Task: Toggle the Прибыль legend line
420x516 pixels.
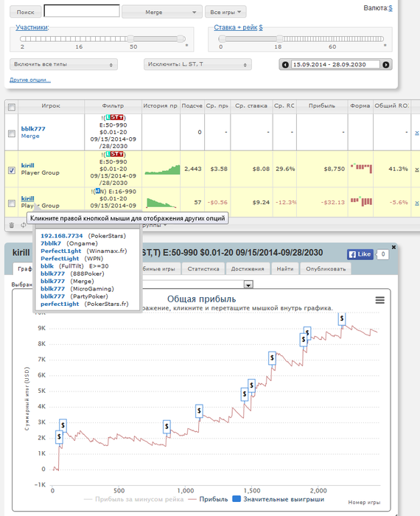Action: click(209, 499)
